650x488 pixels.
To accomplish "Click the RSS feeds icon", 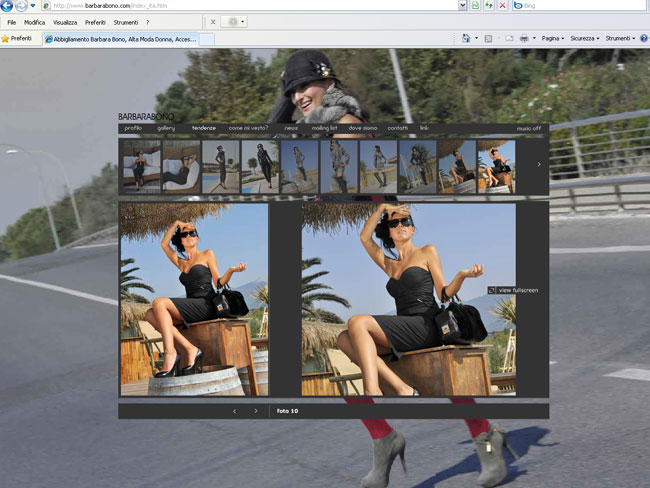I will pyautogui.click(x=488, y=39).
